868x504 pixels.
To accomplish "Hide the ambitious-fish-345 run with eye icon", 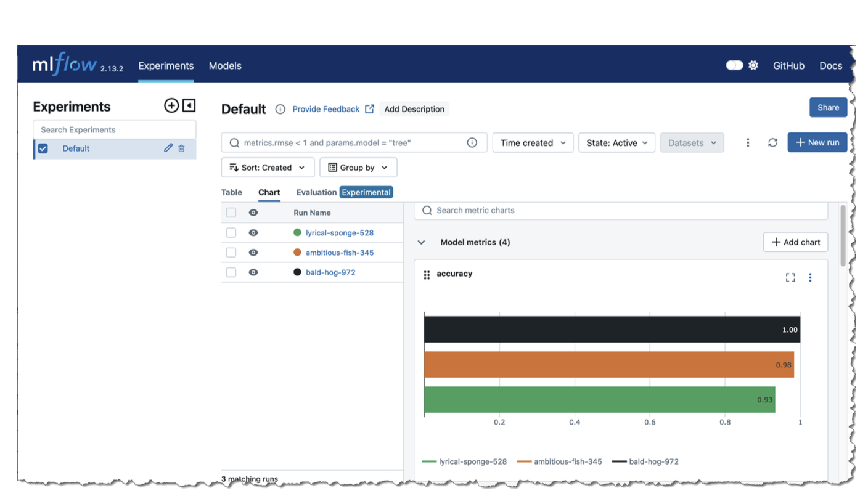I will [x=253, y=253].
